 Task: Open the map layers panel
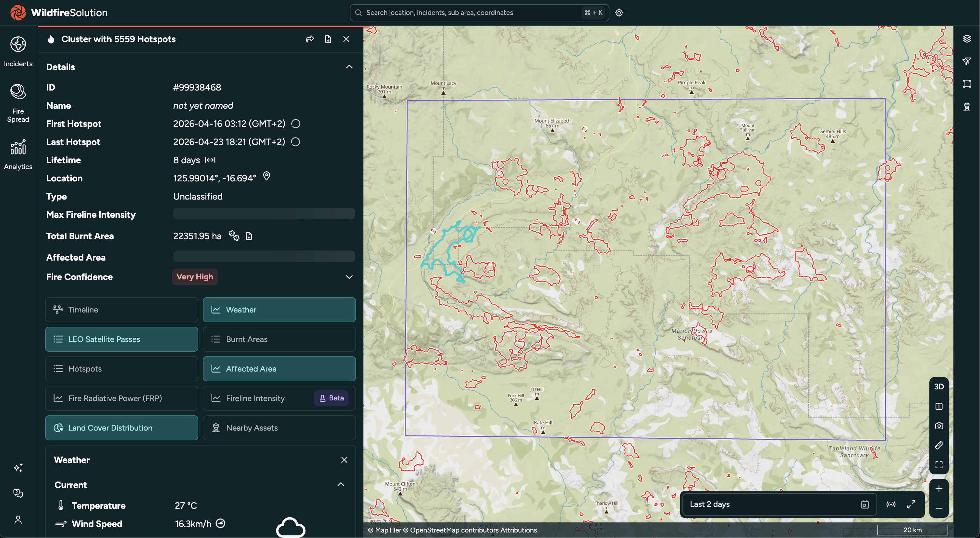tap(967, 38)
